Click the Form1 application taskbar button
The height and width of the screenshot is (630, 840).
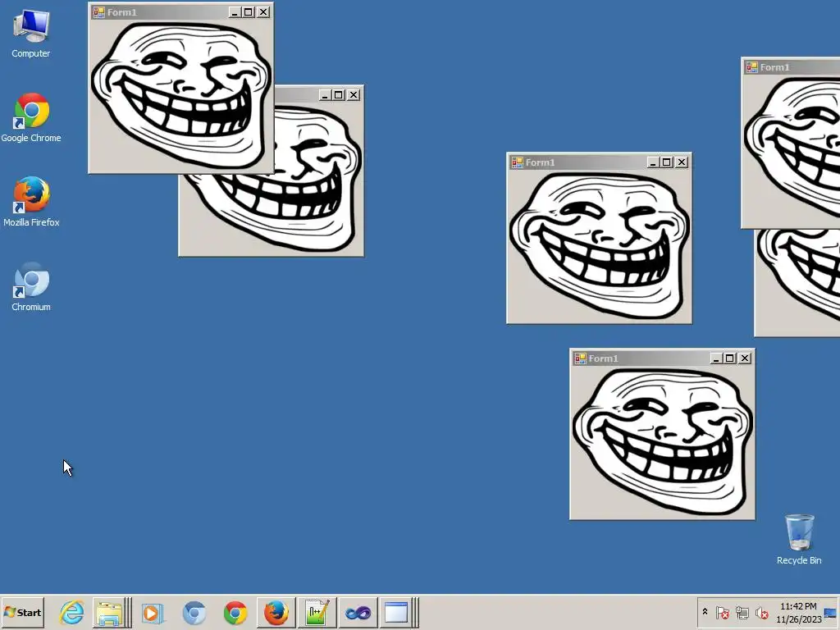[x=399, y=612]
